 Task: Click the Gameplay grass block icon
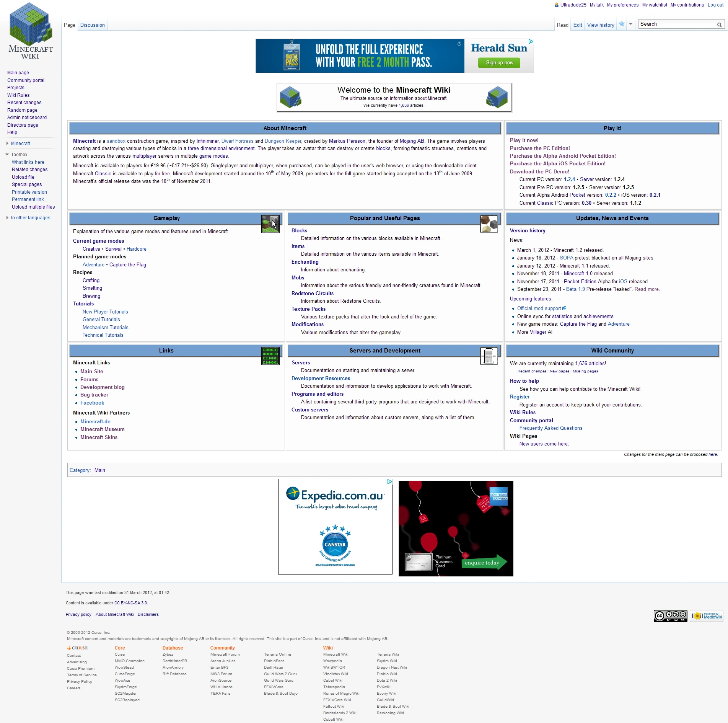coord(270,224)
